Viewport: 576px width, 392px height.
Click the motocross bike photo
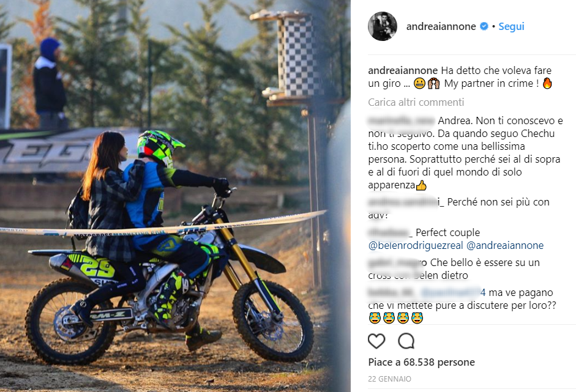click(x=175, y=196)
